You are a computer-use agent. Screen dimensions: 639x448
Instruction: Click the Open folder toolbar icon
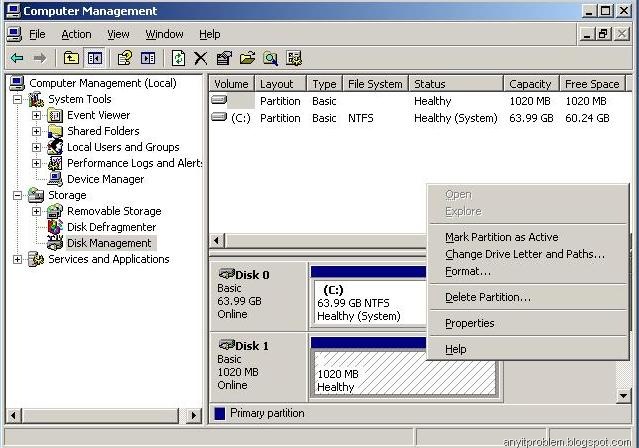point(247,58)
